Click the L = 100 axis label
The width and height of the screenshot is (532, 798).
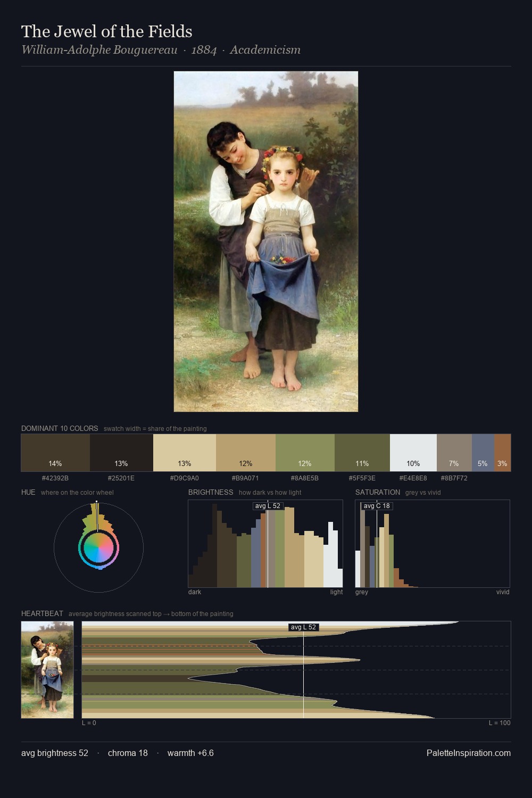click(x=500, y=723)
